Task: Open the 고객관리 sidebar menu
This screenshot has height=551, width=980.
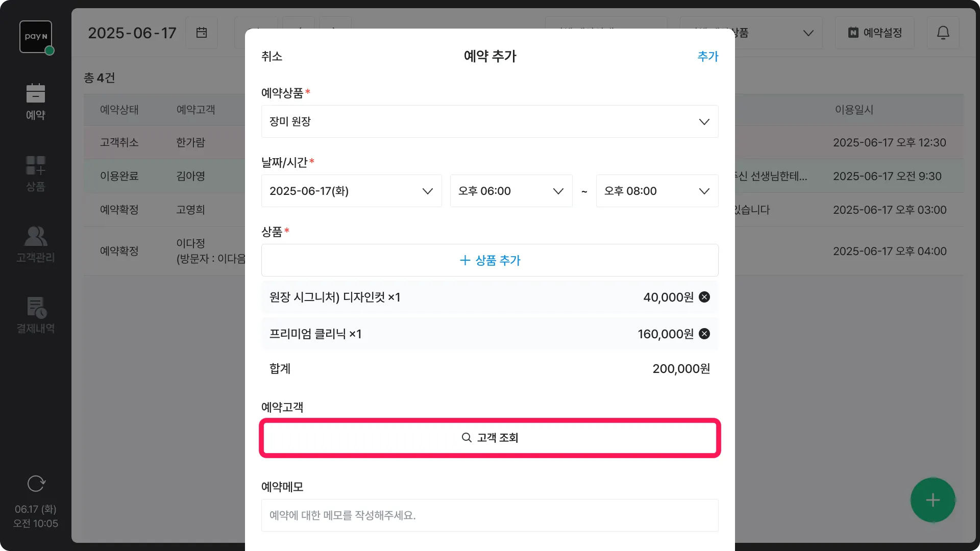Action: pos(36,245)
